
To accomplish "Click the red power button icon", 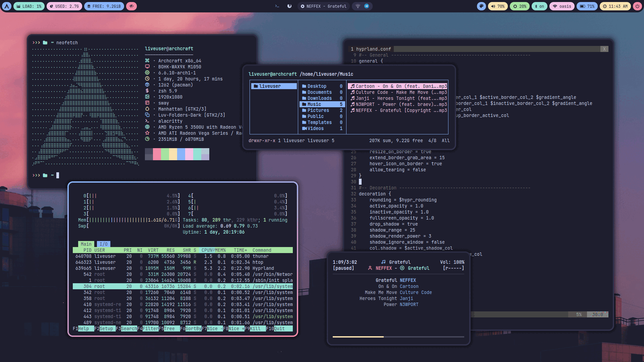I will coord(637,6).
